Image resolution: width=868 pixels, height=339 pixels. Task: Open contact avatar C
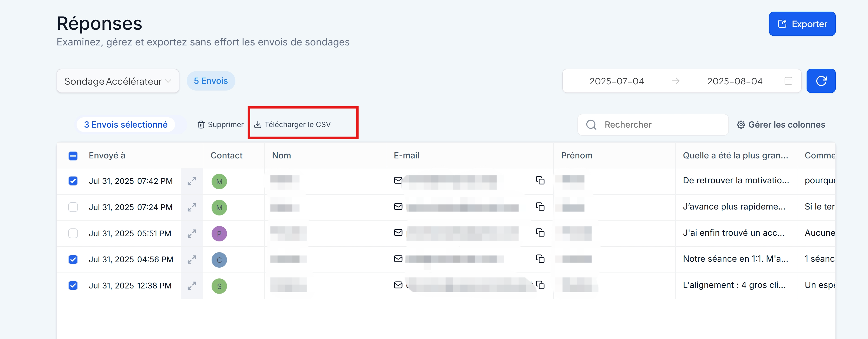[219, 260]
